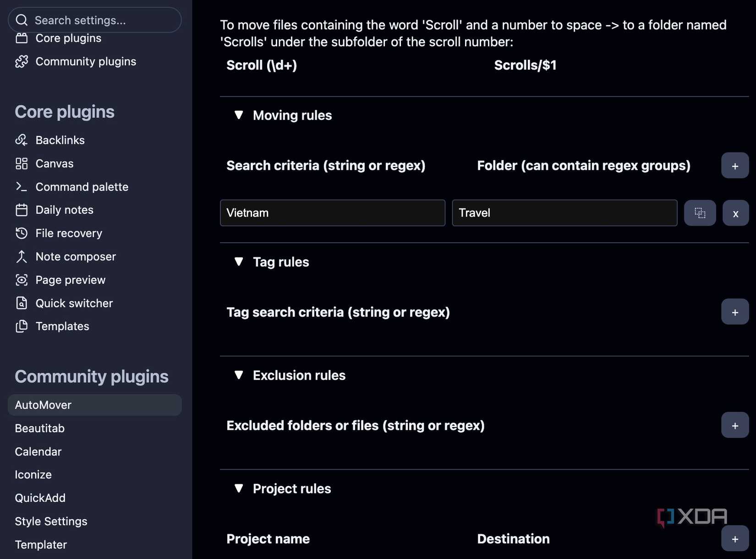Open AutoMover plugin settings

point(95,405)
